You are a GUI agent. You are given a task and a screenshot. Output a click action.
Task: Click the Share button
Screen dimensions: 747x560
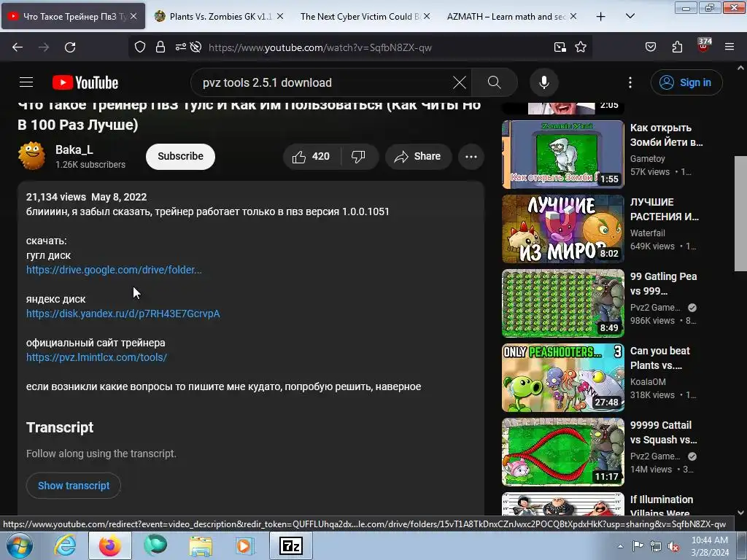pos(418,156)
